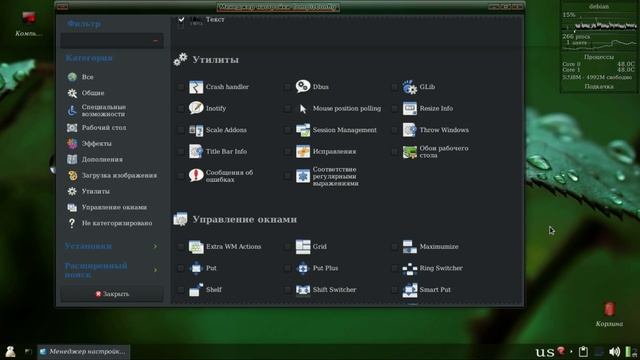The width and height of the screenshot is (640, 360).
Task: Open Компьютер desktop icon
Action: click(x=28, y=18)
